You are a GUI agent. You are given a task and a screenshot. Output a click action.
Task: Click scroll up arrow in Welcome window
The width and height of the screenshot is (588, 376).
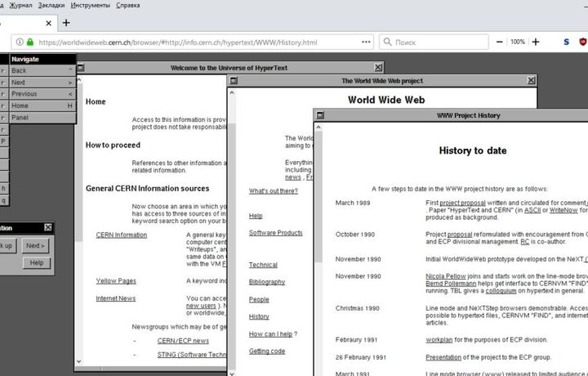point(79,79)
